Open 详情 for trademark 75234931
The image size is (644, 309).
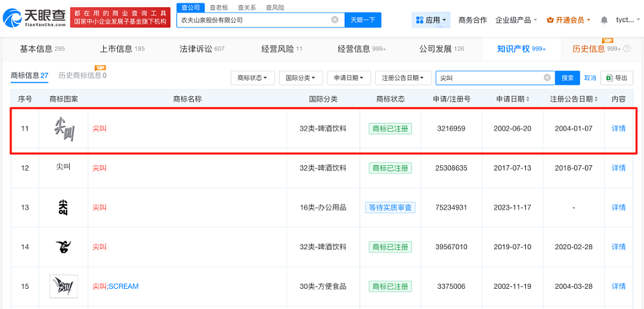click(618, 208)
